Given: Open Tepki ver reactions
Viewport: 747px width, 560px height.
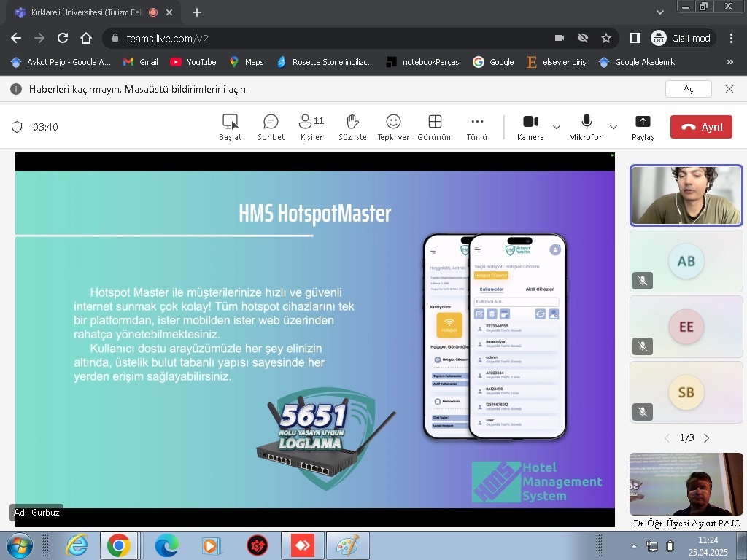Looking at the screenshot, I should (393, 127).
